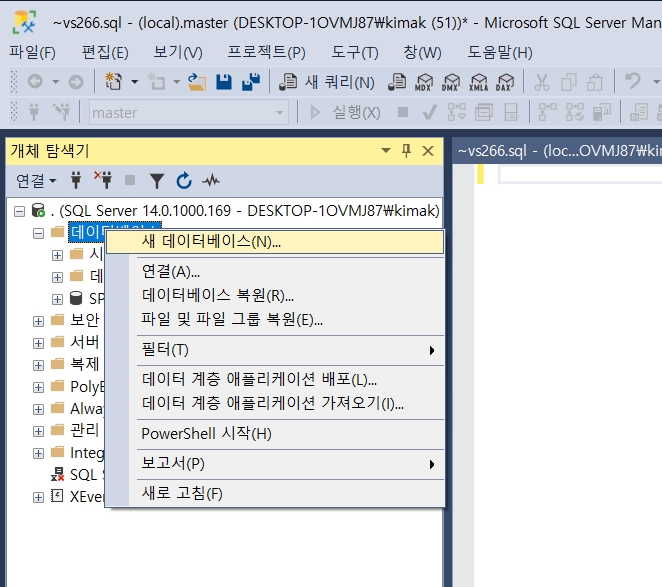Open 보기(V) menu
The image size is (662, 587).
pos(178,52)
